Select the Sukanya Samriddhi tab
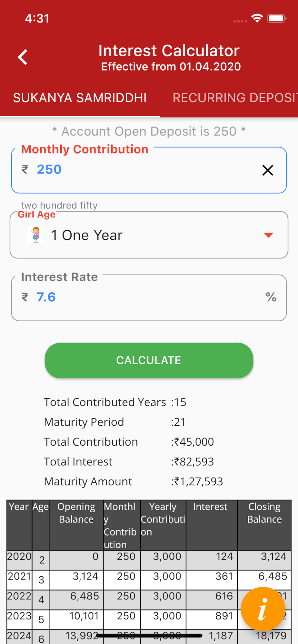298x644 pixels. tap(80, 98)
